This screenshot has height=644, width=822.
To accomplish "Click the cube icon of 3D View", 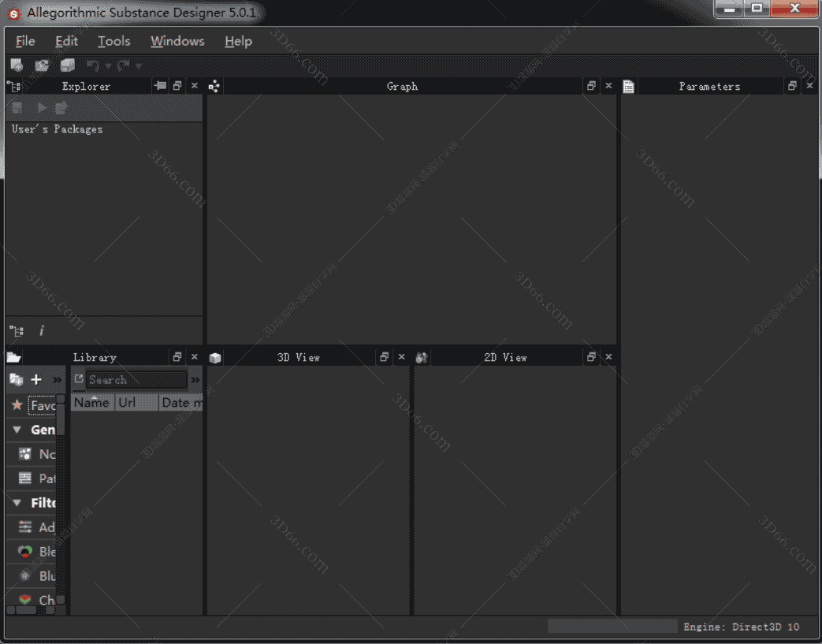I will (x=215, y=358).
